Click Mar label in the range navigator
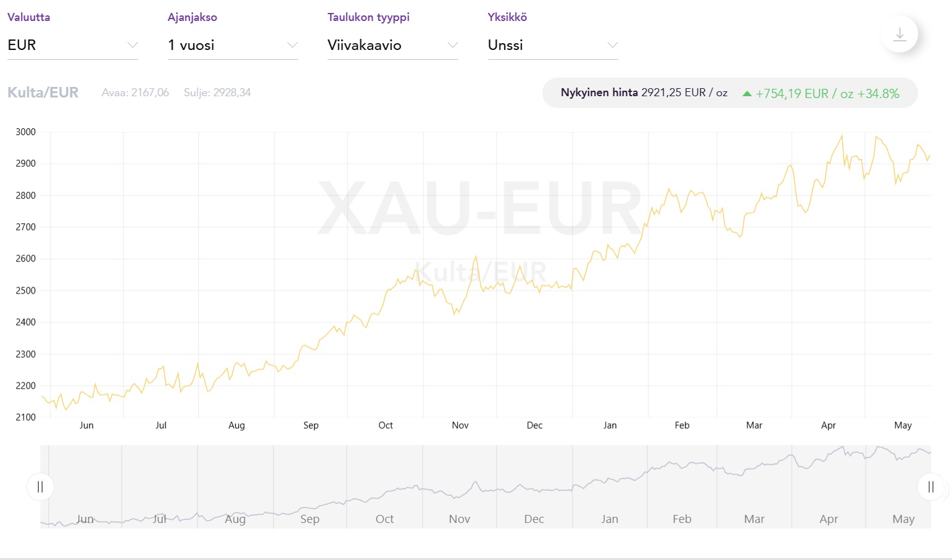 [754, 519]
